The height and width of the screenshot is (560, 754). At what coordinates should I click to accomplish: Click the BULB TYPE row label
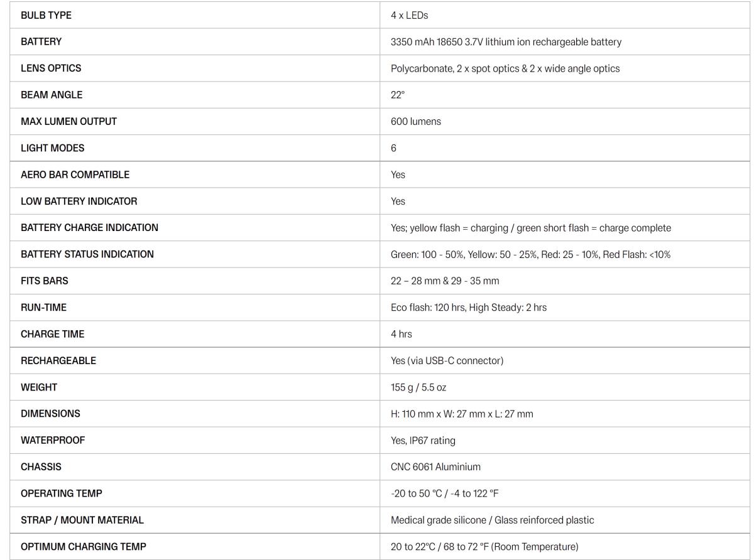(46, 15)
